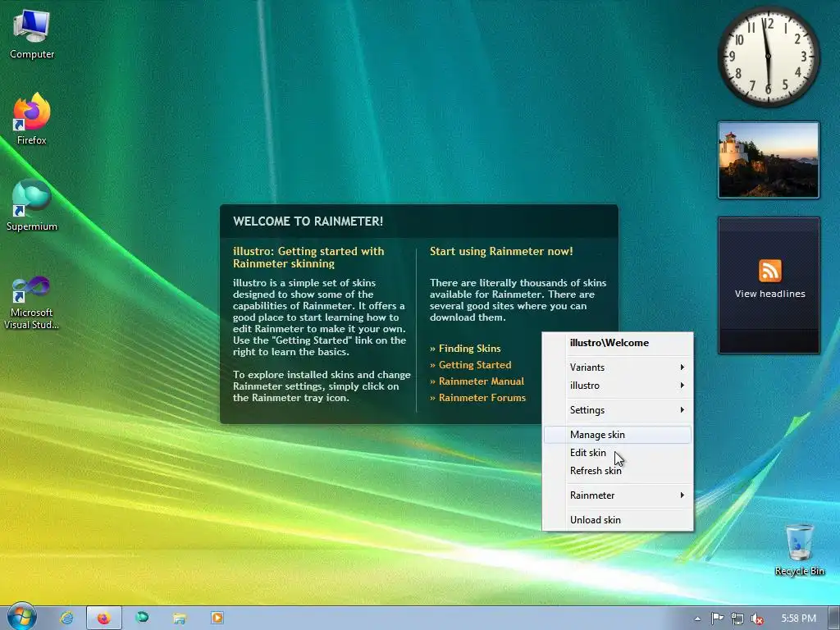840x630 pixels.
Task: Choose Unload skin from the menu
Action: click(x=618, y=519)
